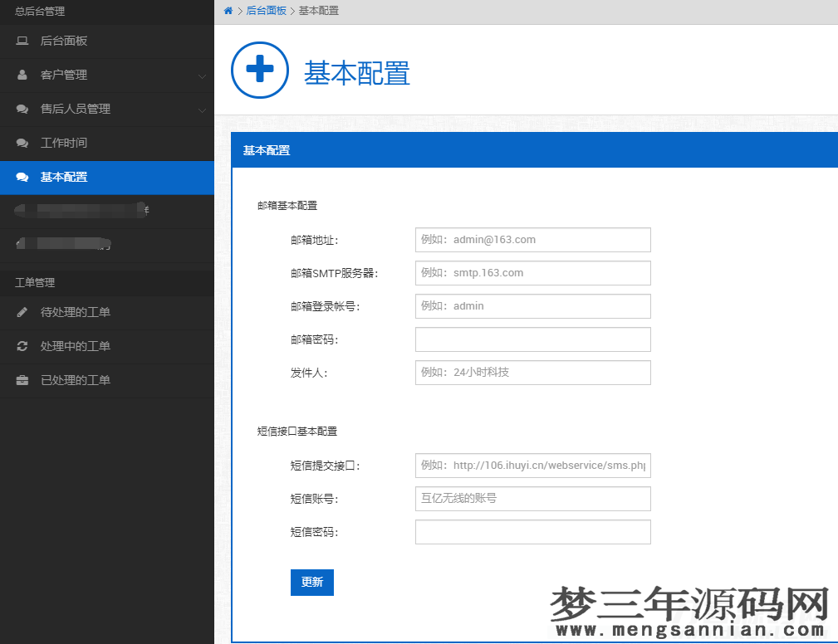Click the pencil icon beside 待处理的工单
This screenshot has width=838, height=644.
coord(21,313)
